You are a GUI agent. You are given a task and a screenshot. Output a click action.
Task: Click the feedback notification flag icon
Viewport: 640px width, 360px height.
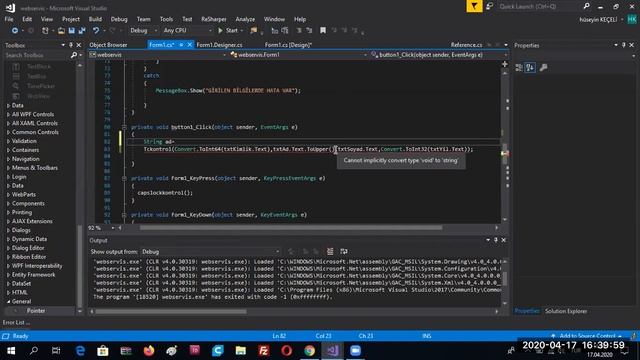coord(474,6)
